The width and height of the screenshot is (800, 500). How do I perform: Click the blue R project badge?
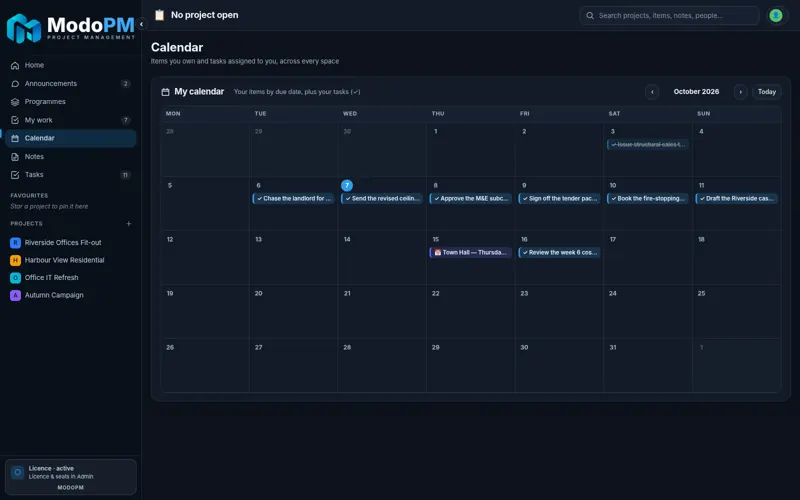click(x=15, y=243)
